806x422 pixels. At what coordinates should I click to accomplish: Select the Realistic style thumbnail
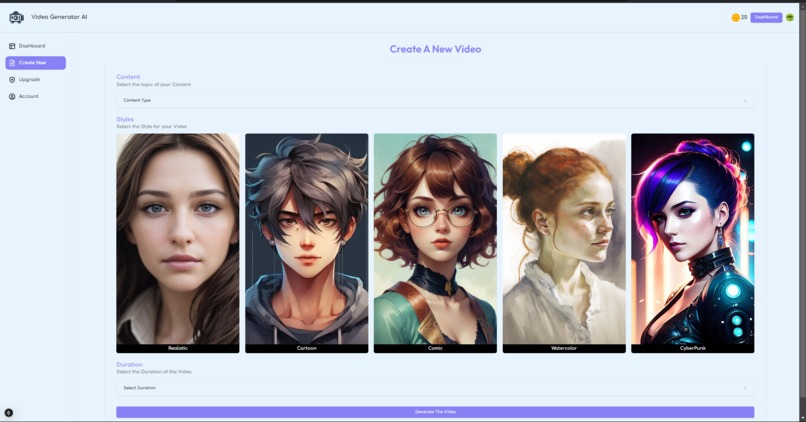178,243
